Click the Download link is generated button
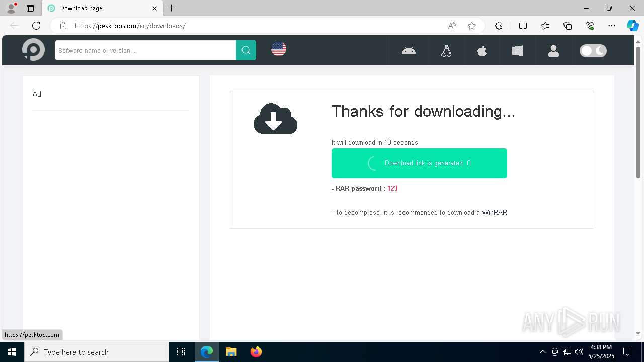644x362 pixels. click(x=419, y=163)
